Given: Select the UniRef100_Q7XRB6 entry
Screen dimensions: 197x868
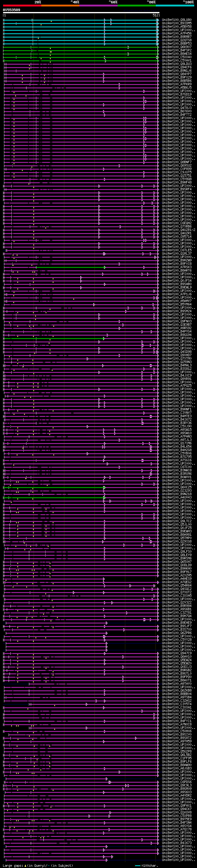Looking at the screenshot, I should [x=177, y=226].
